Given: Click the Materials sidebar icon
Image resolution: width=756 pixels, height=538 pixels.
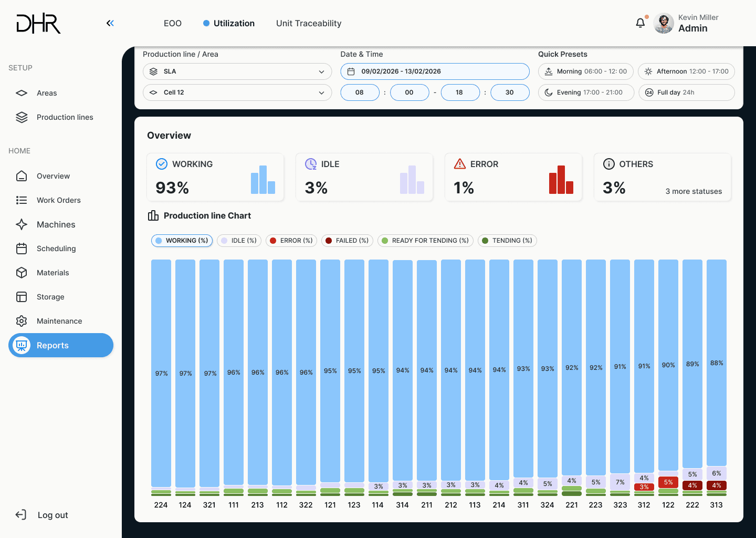Looking at the screenshot, I should (x=22, y=272).
